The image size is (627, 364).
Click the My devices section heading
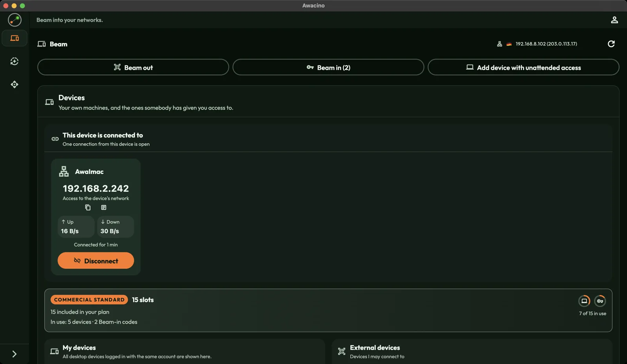pyautogui.click(x=79, y=348)
